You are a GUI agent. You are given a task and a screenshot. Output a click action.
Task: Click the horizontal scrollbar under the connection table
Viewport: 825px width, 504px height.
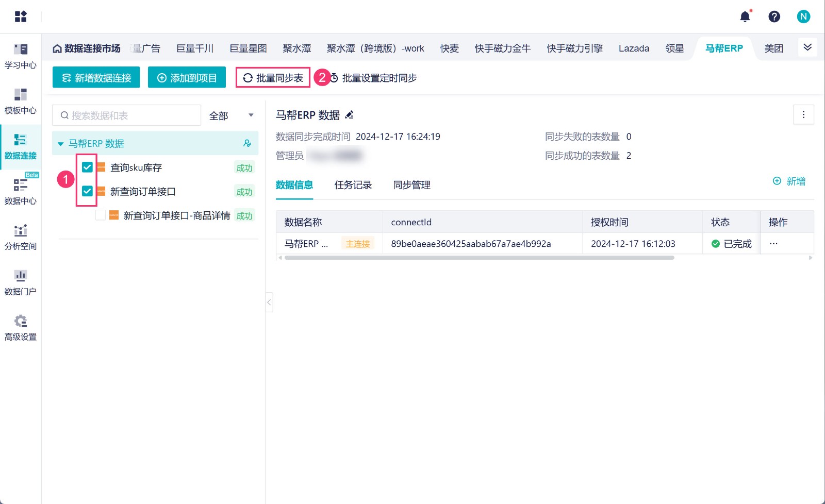[479, 258]
